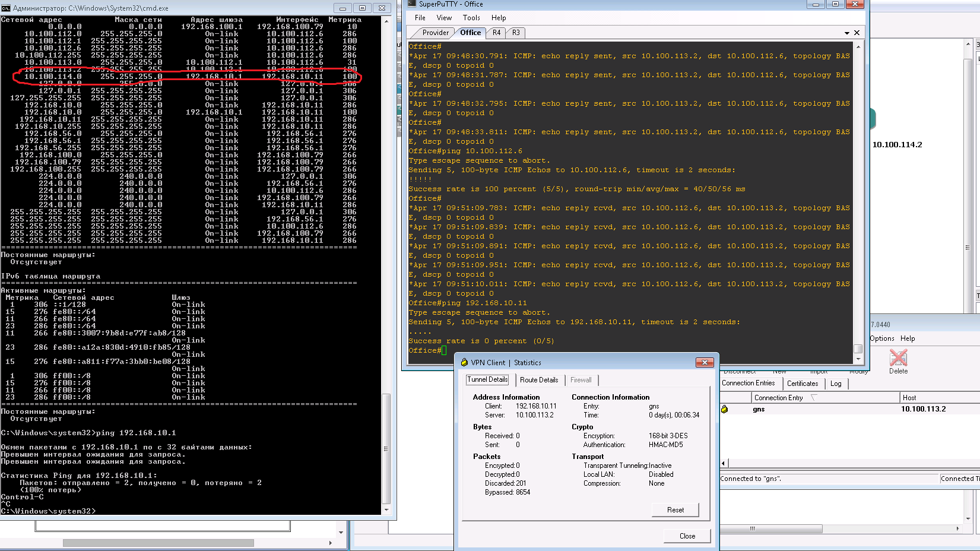The image size is (980, 551).
Task: Click the 'ping 192.168.10.1' command line in cmd
Action: pyautogui.click(x=88, y=433)
